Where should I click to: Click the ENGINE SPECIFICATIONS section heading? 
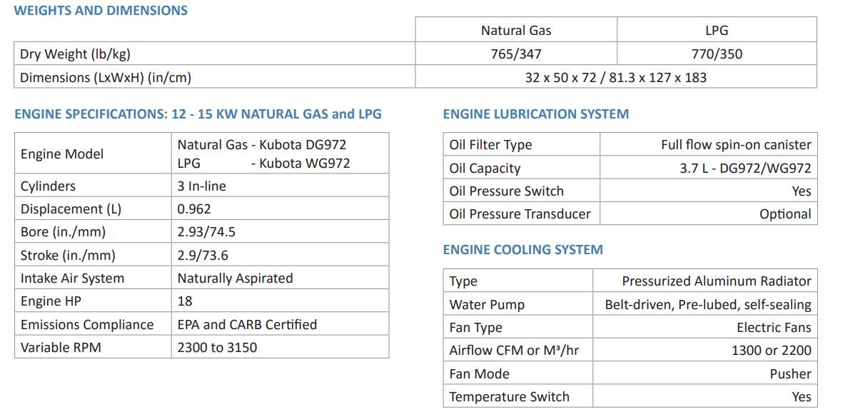coord(198,114)
